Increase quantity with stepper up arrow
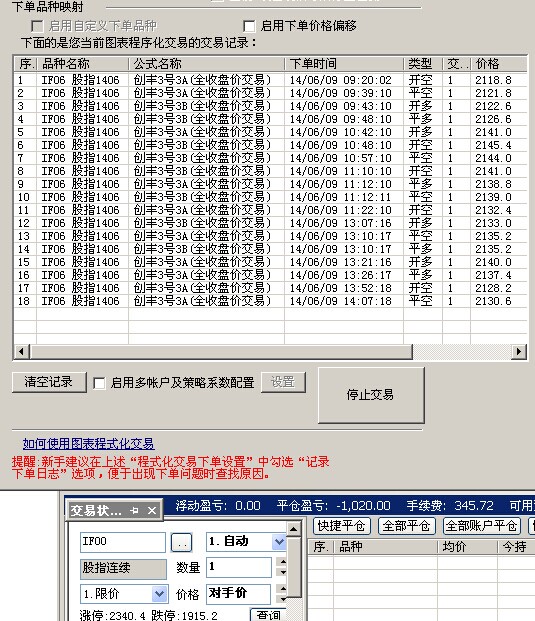Screen dimensions: 535x621 282,562
